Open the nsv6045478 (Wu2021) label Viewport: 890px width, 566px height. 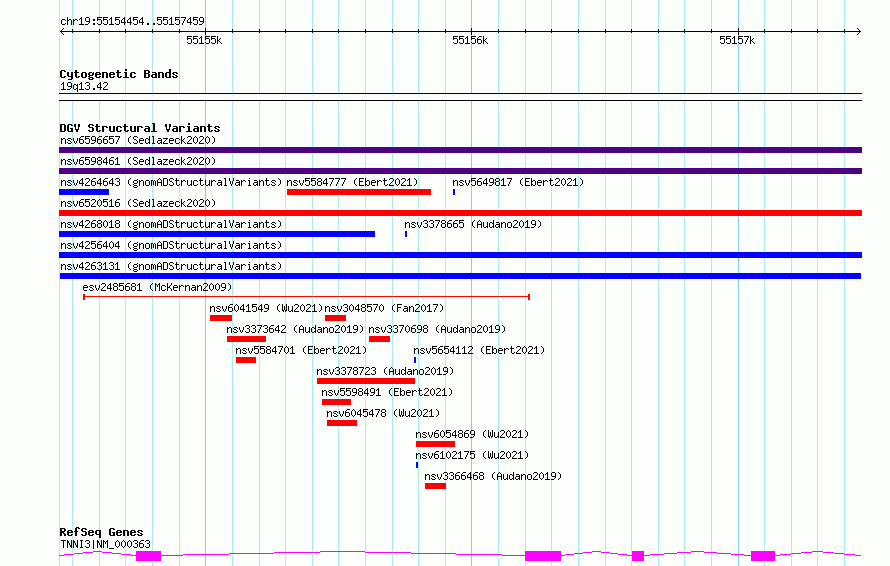(383, 413)
